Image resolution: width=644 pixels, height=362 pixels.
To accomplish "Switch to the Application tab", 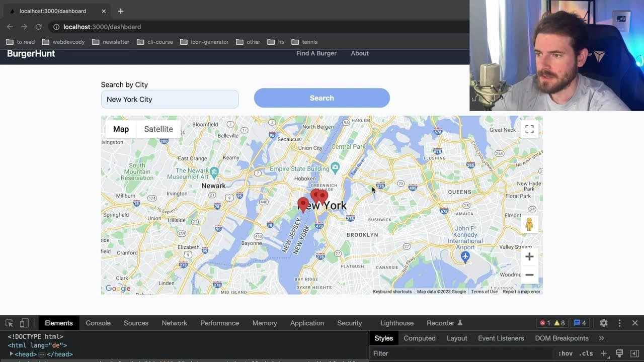I will click(307, 323).
